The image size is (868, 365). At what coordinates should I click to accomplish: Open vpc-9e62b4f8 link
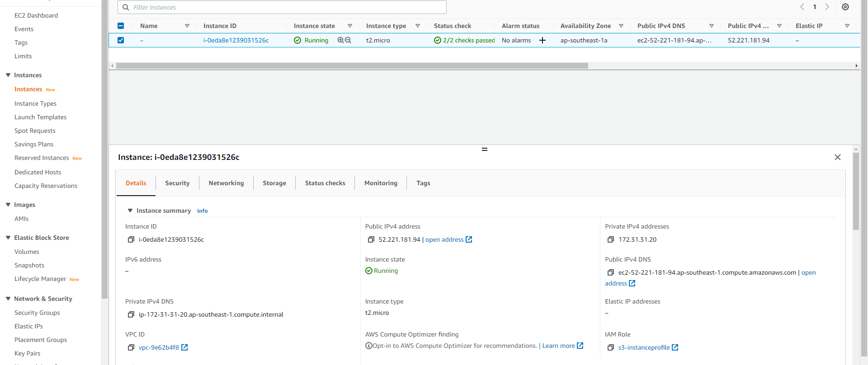[159, 347]
